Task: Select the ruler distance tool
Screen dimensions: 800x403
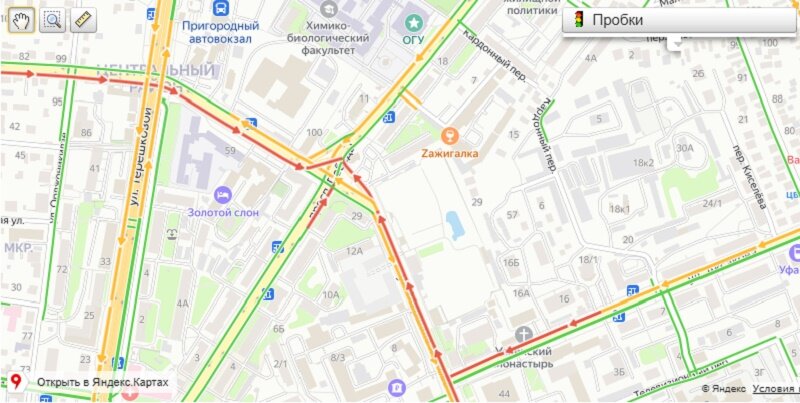Action: tap(83, 20)
